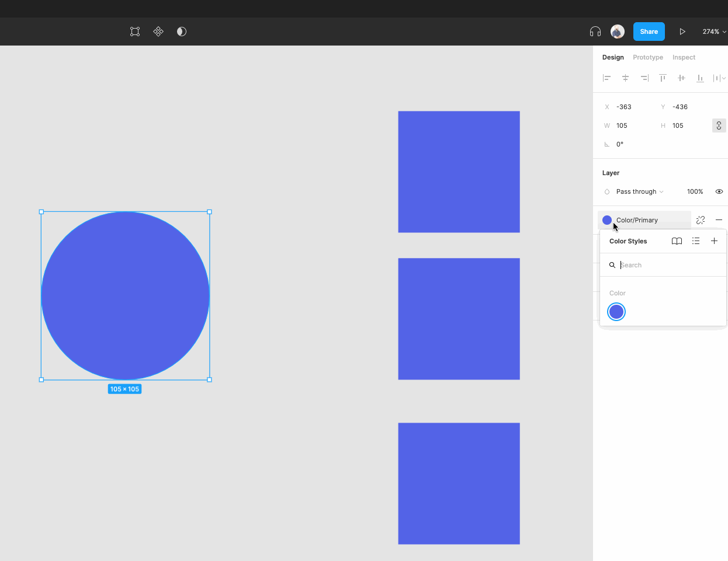
Task: Click the Use as mask icon
Action: pos(182,32)
